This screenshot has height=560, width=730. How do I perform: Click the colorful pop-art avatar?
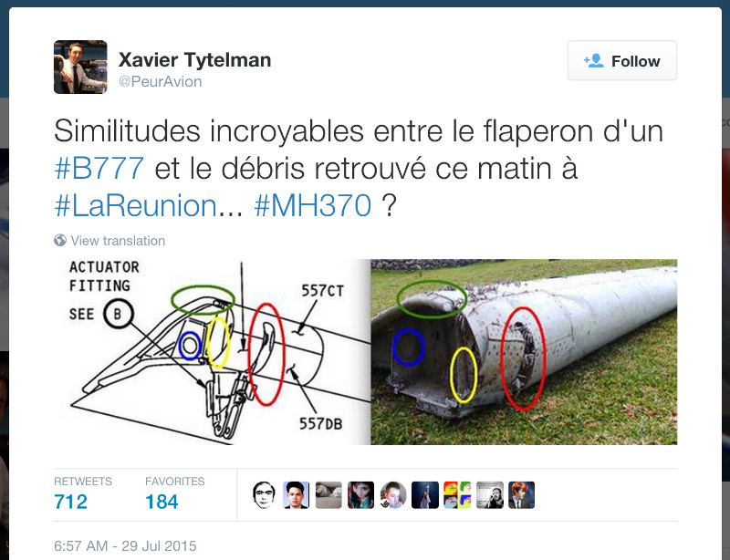point(457,495)
